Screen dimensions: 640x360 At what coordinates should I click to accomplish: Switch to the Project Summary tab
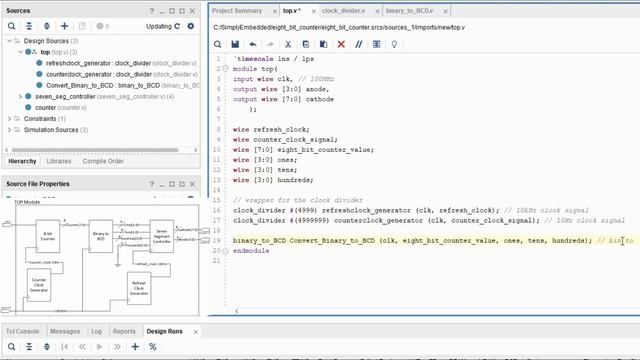click(x=237, y=11)
